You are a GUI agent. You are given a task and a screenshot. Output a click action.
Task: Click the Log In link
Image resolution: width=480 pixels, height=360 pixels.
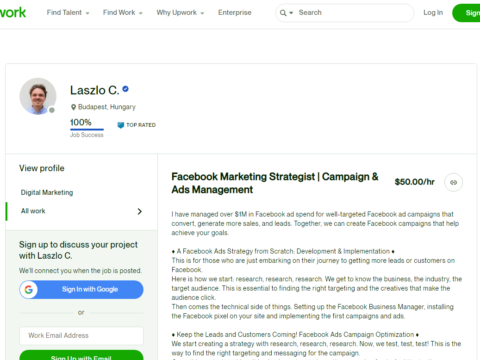[433, 13]
